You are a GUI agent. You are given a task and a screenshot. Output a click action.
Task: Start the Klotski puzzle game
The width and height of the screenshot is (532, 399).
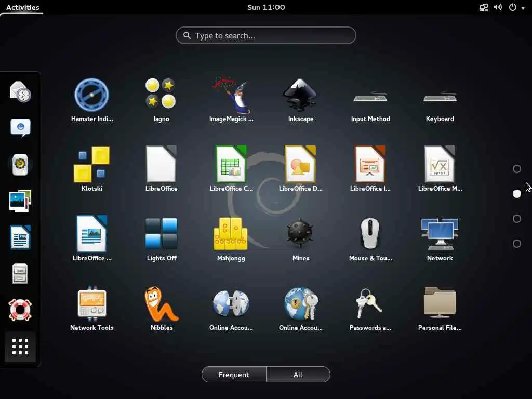91,169
